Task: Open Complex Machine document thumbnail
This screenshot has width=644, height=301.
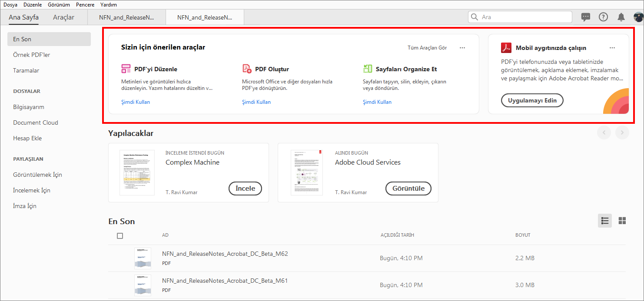Action: point(137,172)
